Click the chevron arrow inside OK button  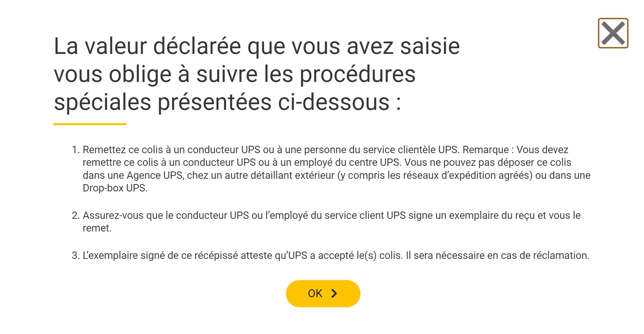click(x=334, y=293)
